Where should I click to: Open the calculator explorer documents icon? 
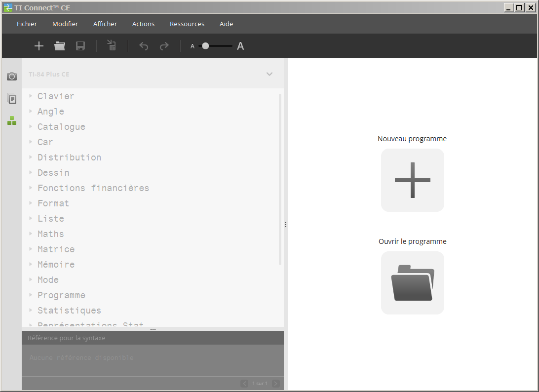coord(12,98)
